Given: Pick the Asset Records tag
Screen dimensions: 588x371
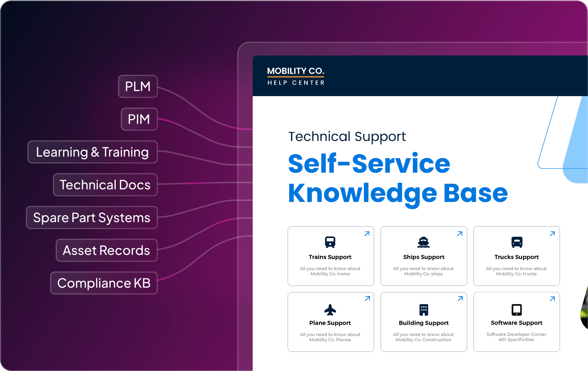Looking at the screenshot, I should pyautogui.click(x=106, y=250).
